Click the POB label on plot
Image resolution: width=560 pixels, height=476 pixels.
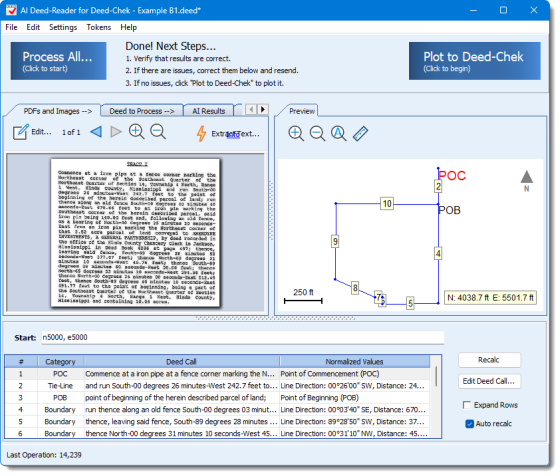(449, 210)
